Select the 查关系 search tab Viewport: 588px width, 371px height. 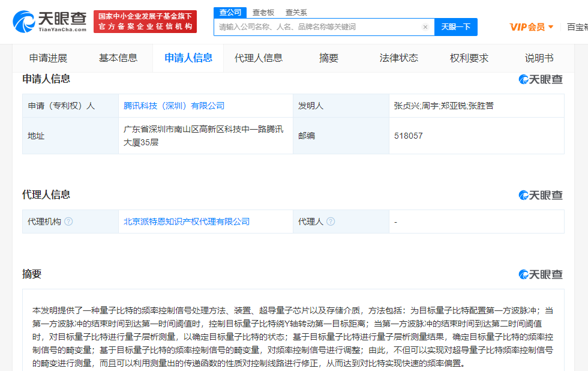click(296, 13)
